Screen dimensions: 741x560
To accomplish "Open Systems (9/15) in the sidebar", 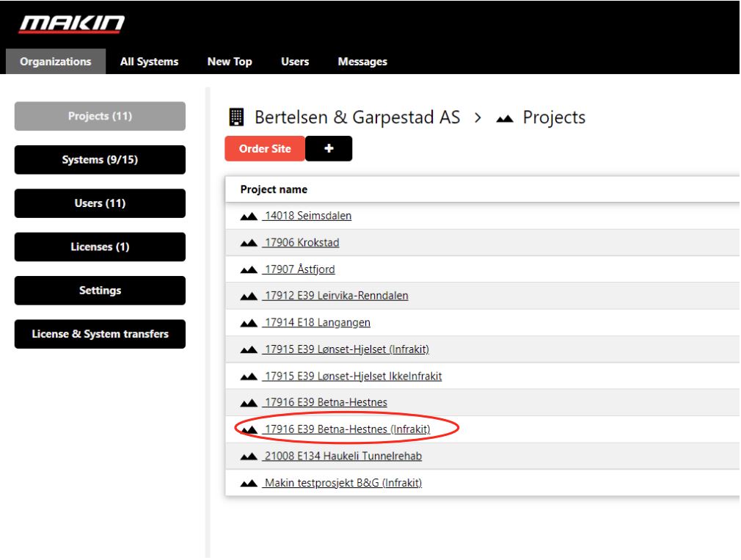I will point(101,160).
